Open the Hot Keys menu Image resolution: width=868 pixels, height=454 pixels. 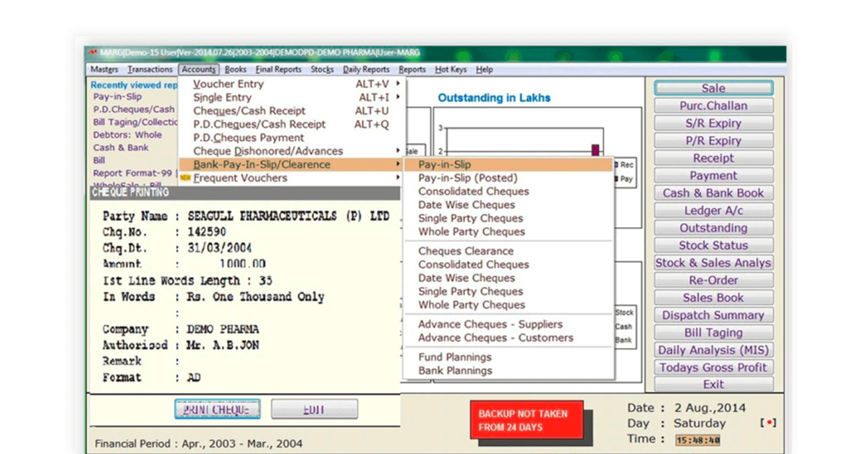click(451, 69)
